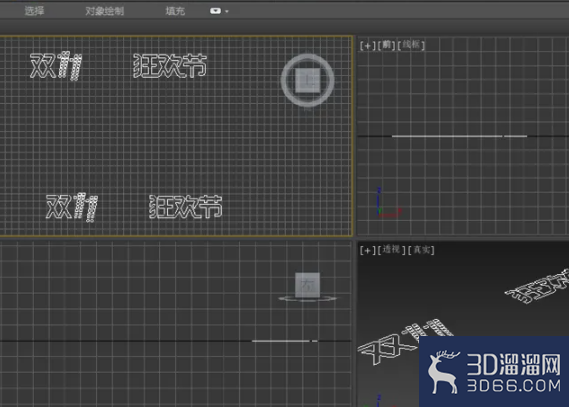The image size is (569, 407).
Task: Open the [+] menu of the 前 viewport
Action: pyautogui.click(x=367, y=46)
